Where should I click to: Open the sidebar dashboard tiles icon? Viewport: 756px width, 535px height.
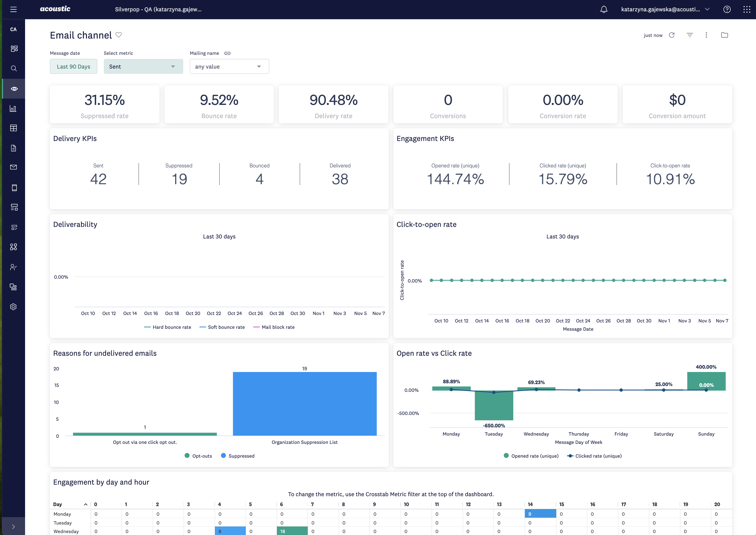[14, 49]
